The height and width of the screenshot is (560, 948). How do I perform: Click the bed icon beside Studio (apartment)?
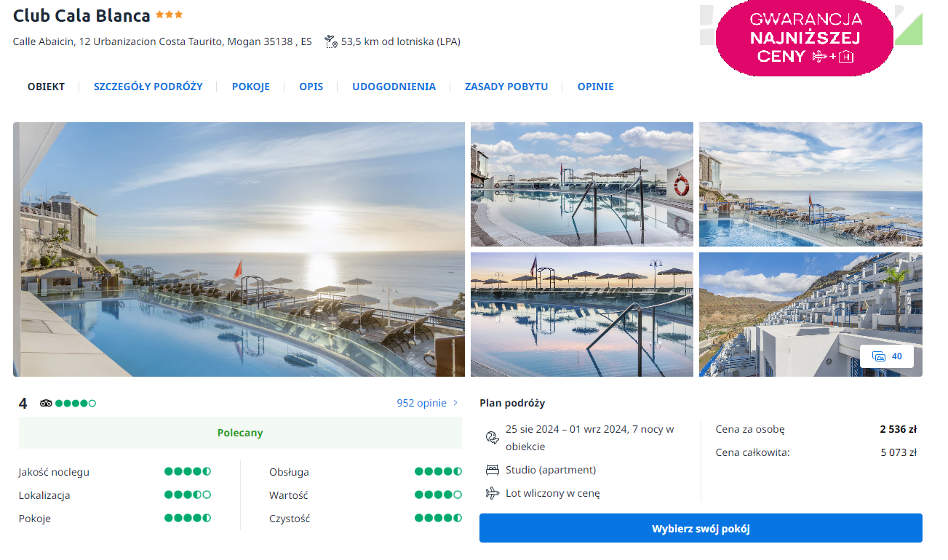click(x=493, y=470)
